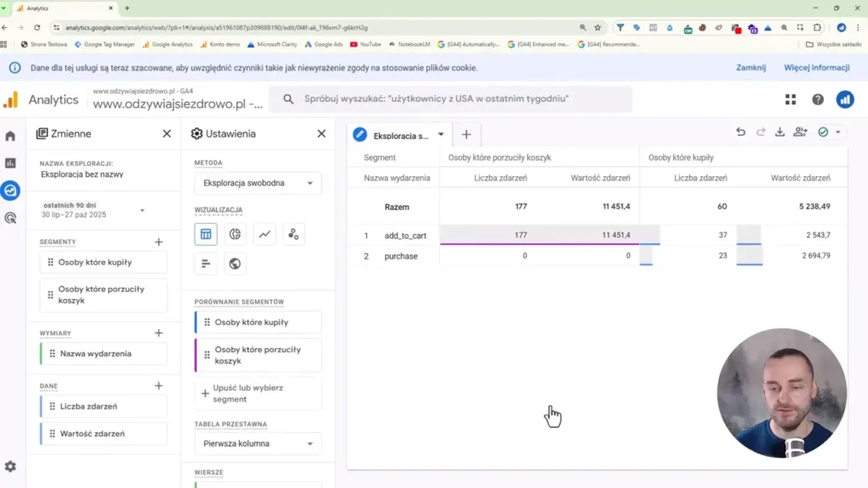Image resolution: width=868 pixels, height=488 pixels.
Task: Select the Liczba zdarzeń metric chip
Action: 103,406
